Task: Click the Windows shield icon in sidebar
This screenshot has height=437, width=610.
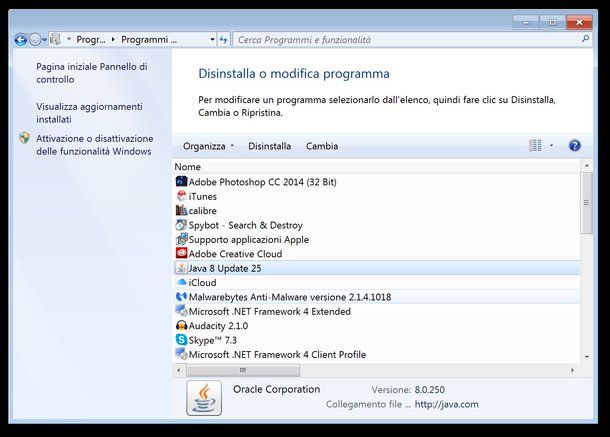Action: pyautogui.click(x=24, y=138)
